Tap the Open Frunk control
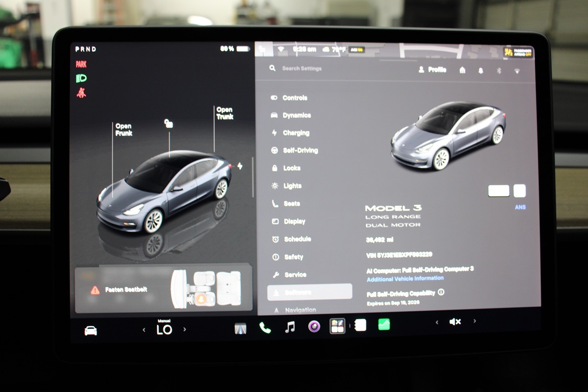 [123, 130]
